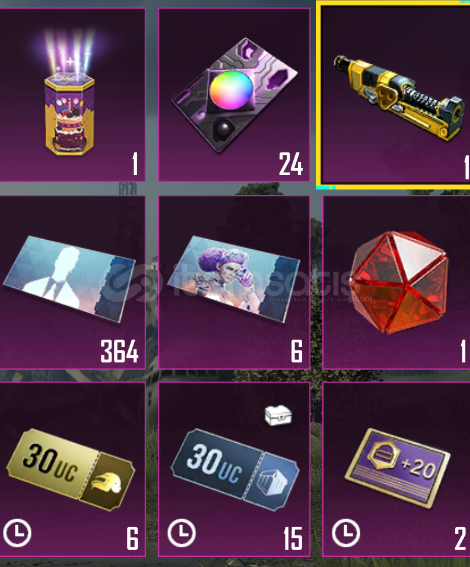The width and height of the screenshot is (470, 567).
Task: Click the clock timer on gold voucher
Action: click(x=17, y=533)
